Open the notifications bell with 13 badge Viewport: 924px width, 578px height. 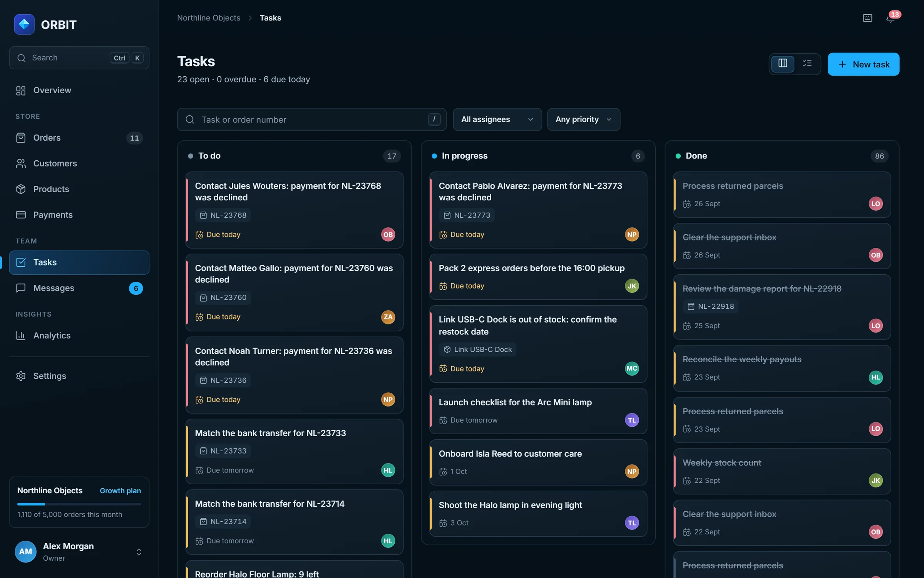[891, 18]
